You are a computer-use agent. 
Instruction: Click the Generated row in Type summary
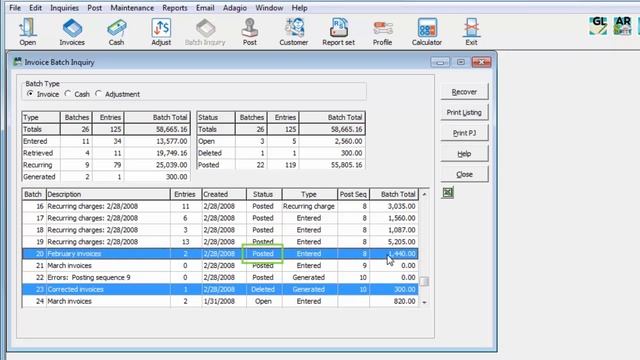pos(106,177)
